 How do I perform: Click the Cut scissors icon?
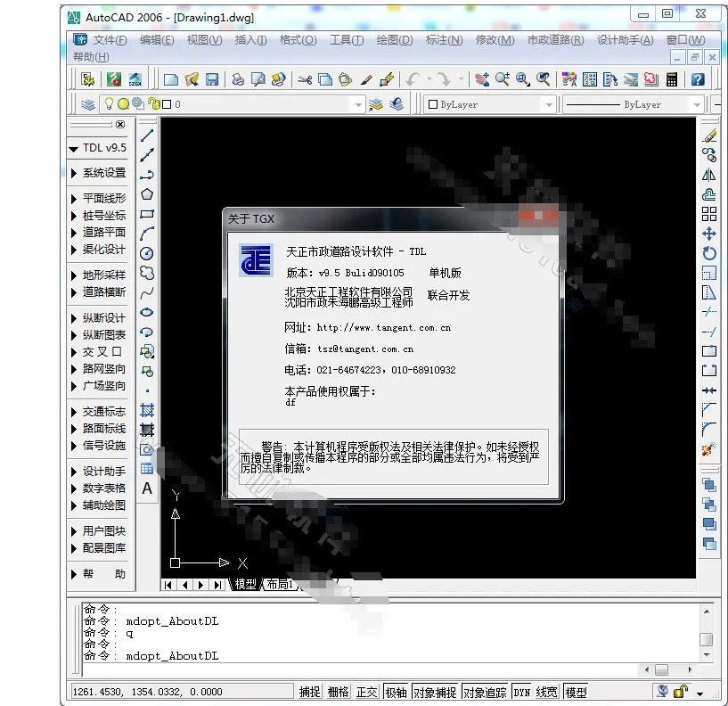pos(305,79)
